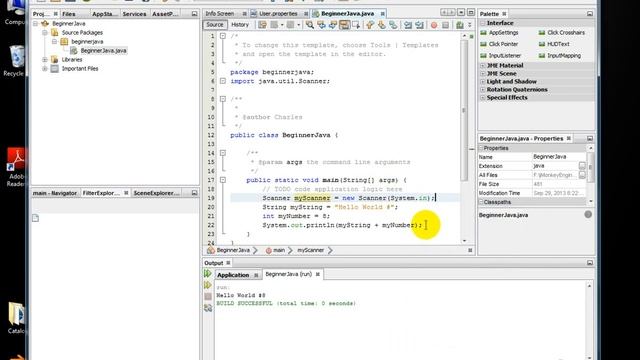Viewport: 640px width, 360px height.
Task: Select Click Crosshairs palette item
Action: tap(562, 33)
